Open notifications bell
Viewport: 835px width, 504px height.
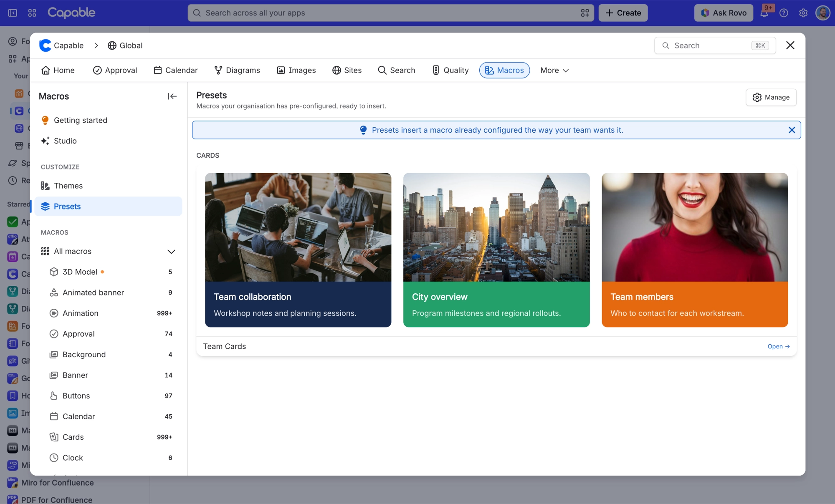tap(764, 13)
